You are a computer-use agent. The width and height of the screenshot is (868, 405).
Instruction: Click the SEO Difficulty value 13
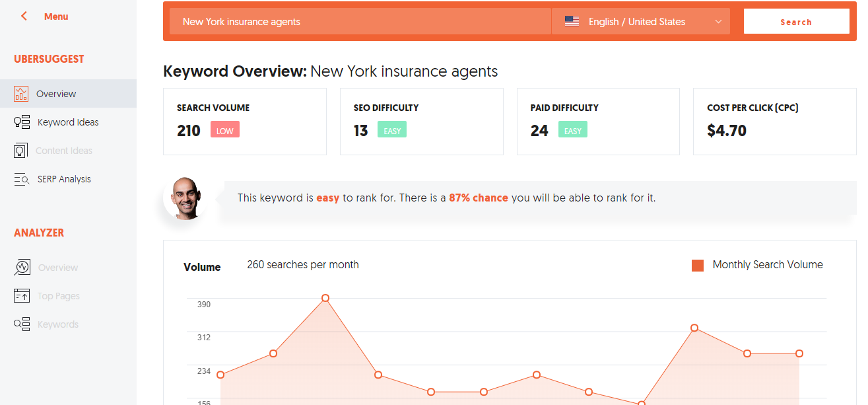pos(360,131)
